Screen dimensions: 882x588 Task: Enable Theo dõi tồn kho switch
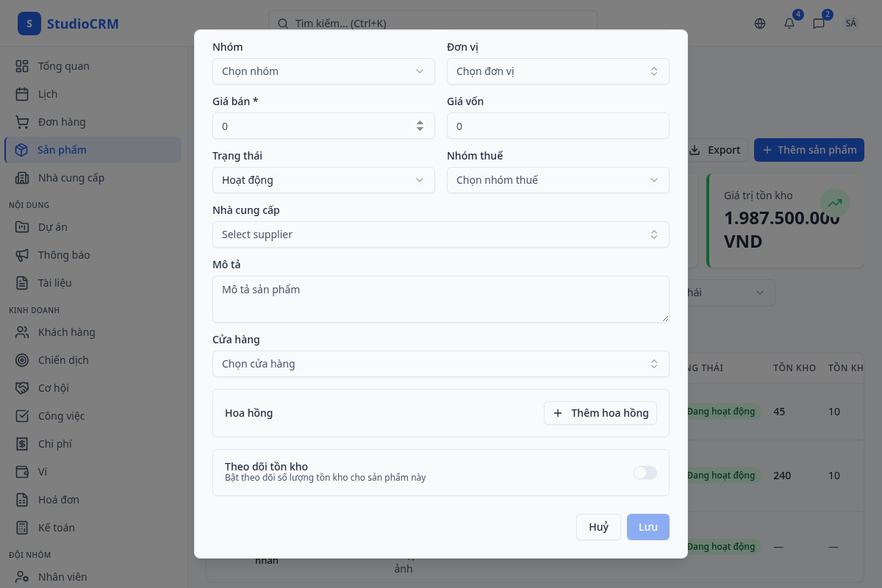pyautogui.click(x=645, y=473)
